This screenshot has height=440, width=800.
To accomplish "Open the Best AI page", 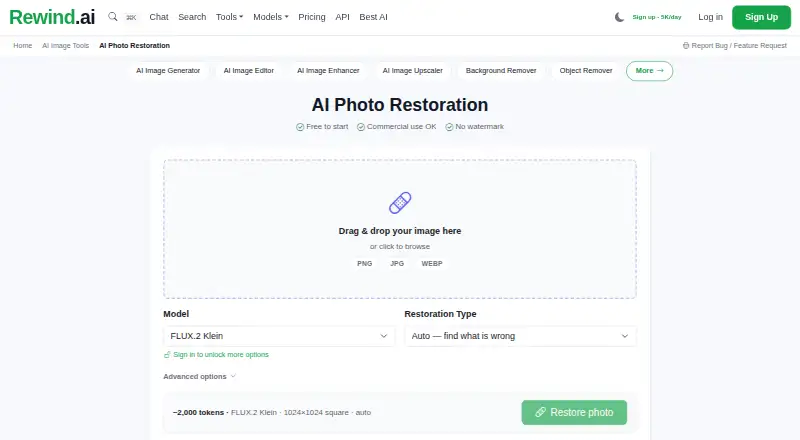I will (373, 17).
